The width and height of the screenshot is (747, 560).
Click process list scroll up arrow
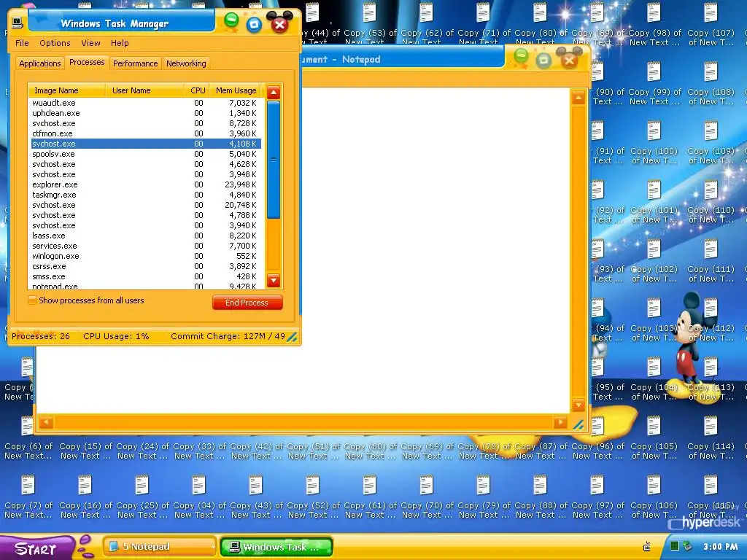274,93
